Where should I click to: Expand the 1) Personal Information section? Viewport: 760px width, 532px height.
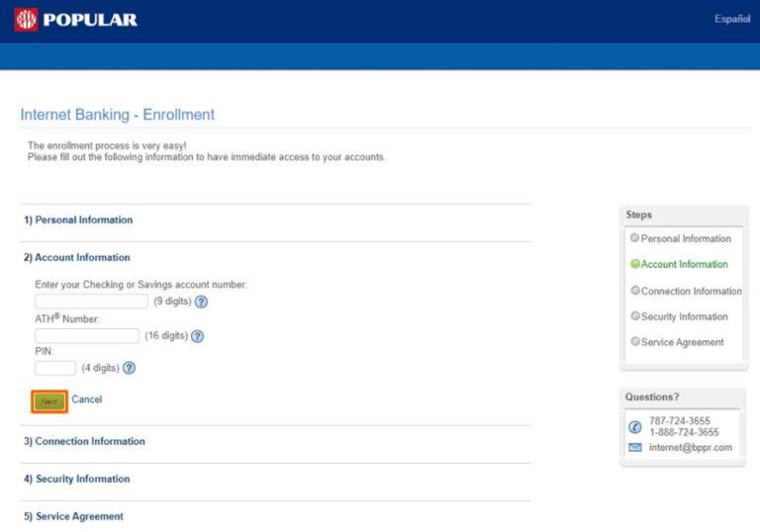(78, 220)
